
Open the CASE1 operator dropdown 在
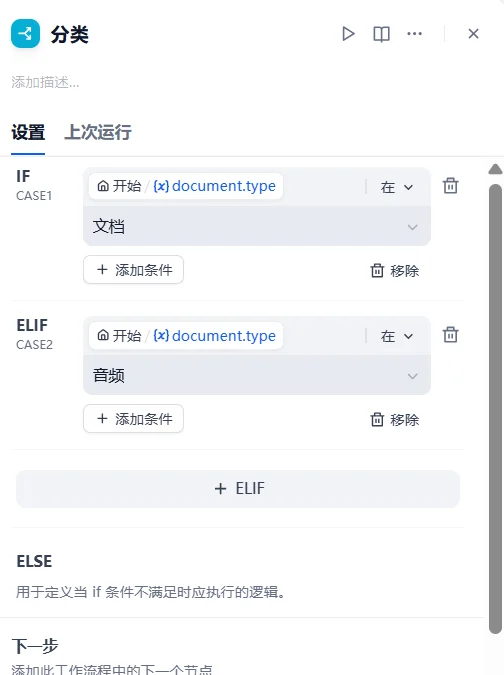[396, 187]
